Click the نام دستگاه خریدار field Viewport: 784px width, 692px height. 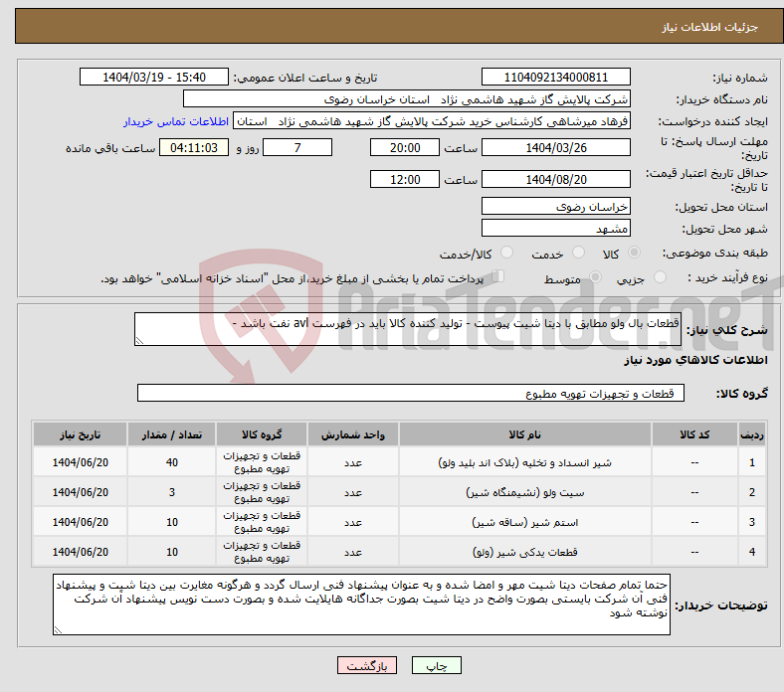[x=407, y=99]
